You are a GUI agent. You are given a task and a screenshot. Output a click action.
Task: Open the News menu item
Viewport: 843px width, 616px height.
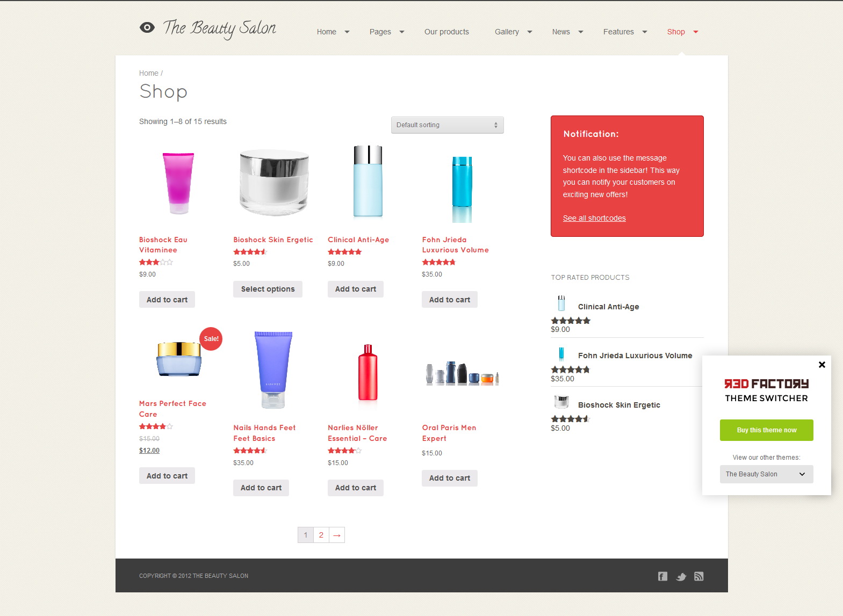click(x=561, y=32)
